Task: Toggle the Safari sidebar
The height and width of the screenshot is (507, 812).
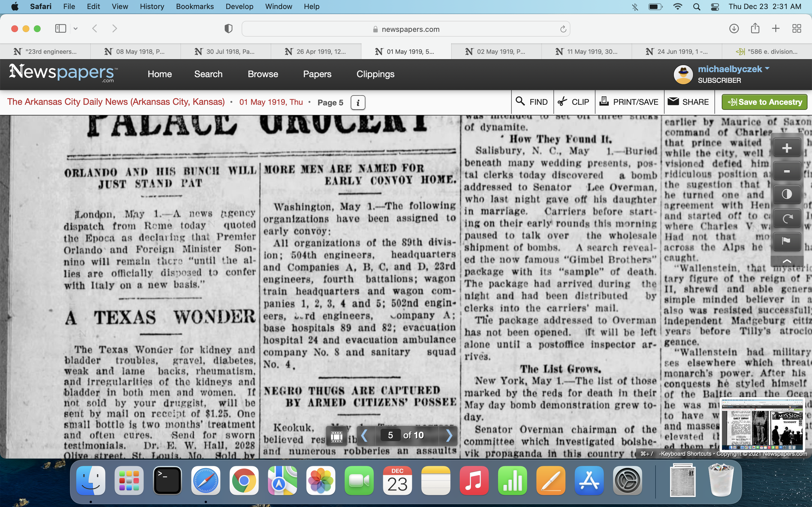Action: point(60,28)
